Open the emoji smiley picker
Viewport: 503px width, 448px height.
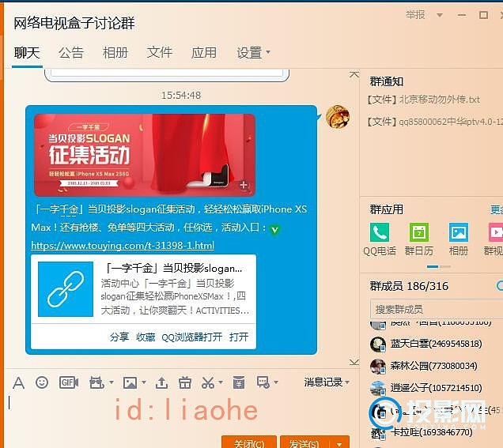(x=42, y=382)
